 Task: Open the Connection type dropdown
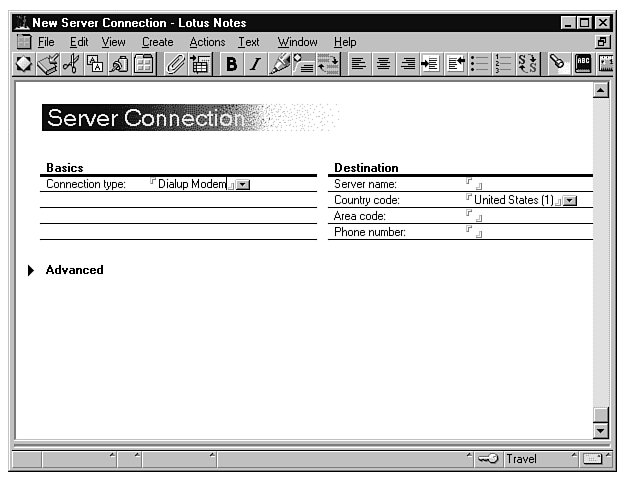coord(243,185)
